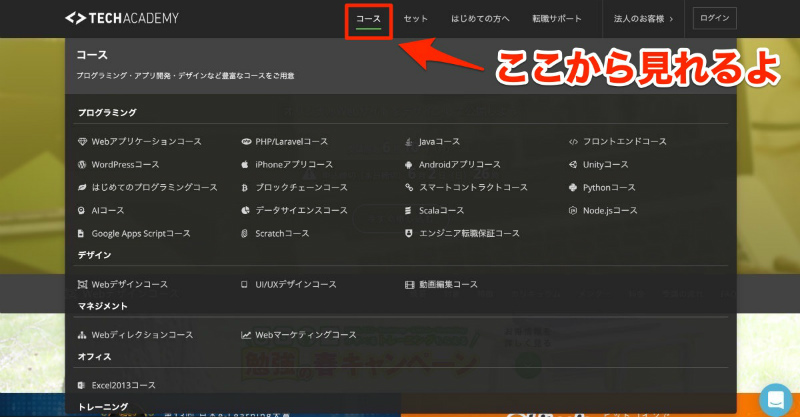Open UI/UXデザインコース
This screenshot has height=417, width=800.
(296, 284)
